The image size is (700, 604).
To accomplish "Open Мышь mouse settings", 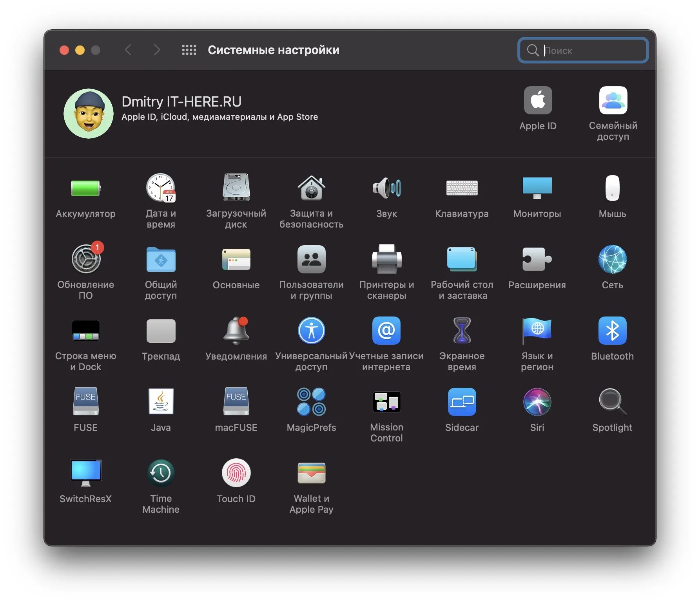I will (x=612, y=188).
